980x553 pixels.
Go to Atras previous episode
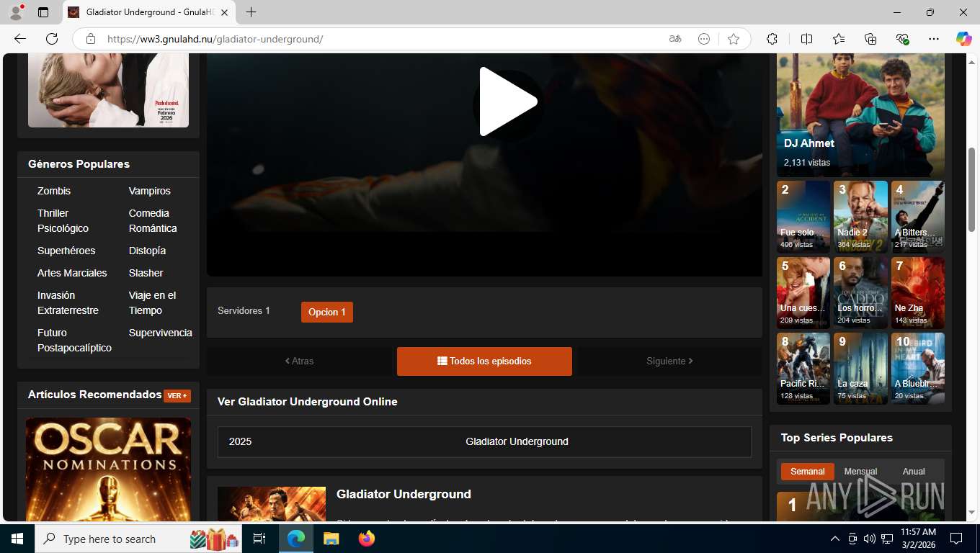300,361
